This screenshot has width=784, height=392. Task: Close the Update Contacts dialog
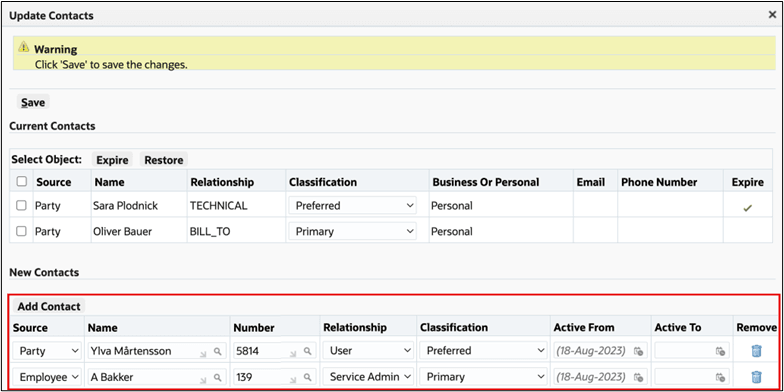[x=772, y=15]
